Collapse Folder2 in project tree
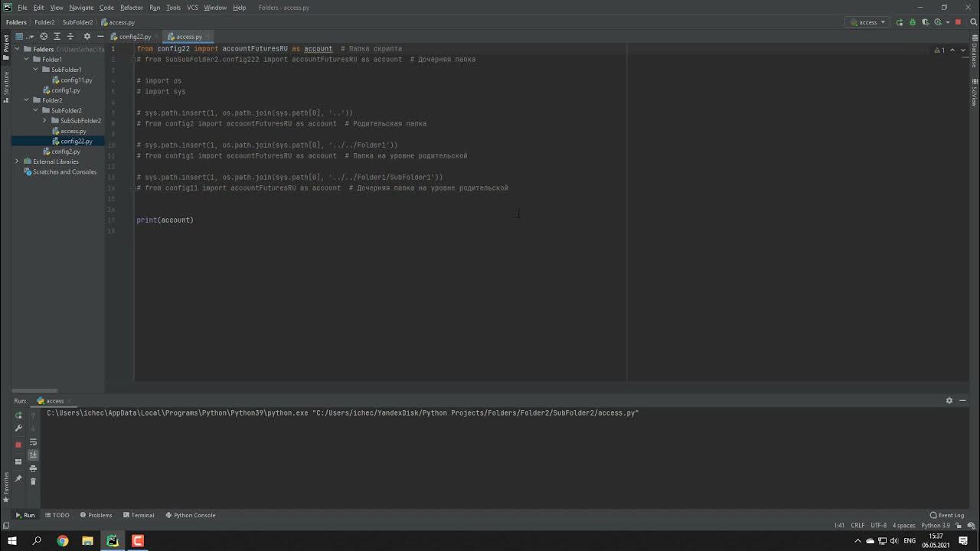Viewport: 980px width, 551px height. point(26,100)
